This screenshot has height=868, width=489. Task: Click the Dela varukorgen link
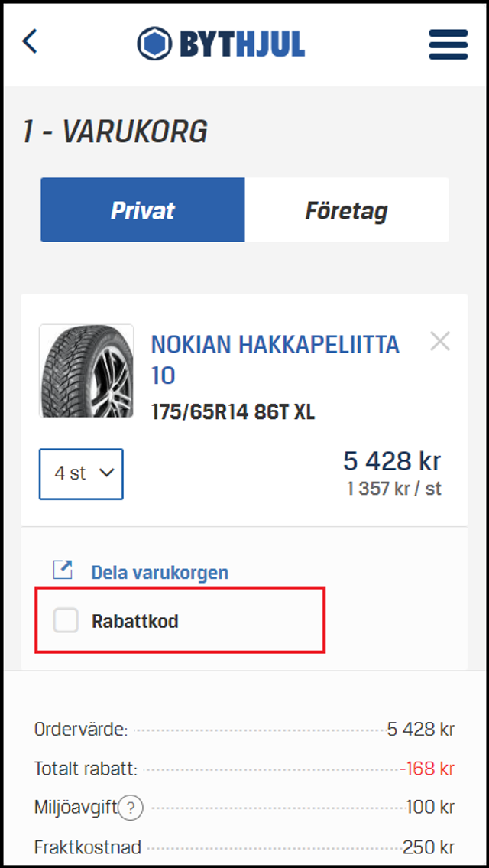(159, 572)
